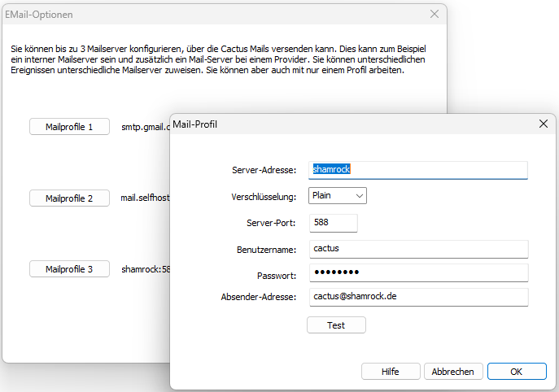Click the Benutzername label
Viewport: 559px width, 392px height.
[266, 250]
